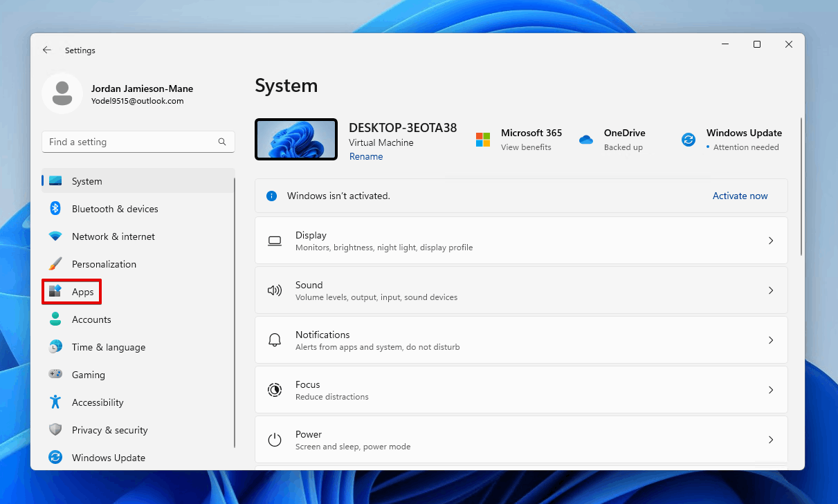Click the Notifications bell icon
The image size is (838, 504).
pyautogui.click(x=275, y=340)
